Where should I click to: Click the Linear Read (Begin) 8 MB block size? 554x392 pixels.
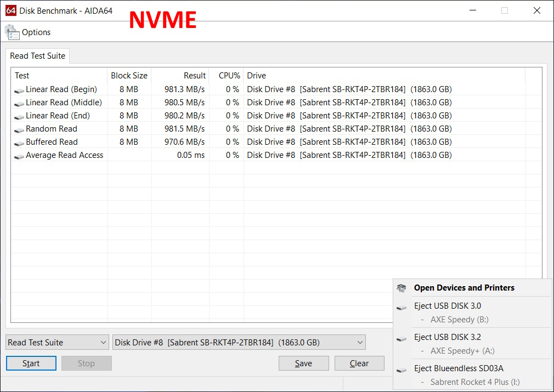click(x=129, y=89)
